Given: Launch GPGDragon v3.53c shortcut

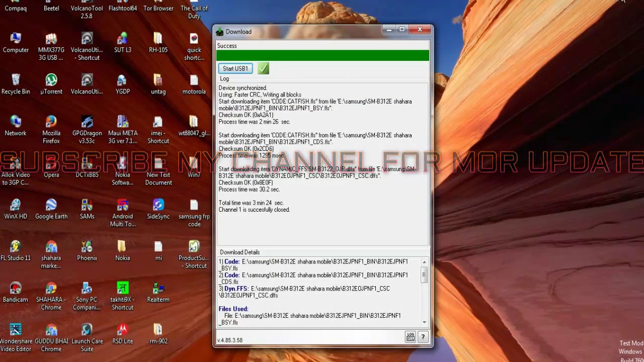Looking at the screenshot, I should click(x=87, y=130).
